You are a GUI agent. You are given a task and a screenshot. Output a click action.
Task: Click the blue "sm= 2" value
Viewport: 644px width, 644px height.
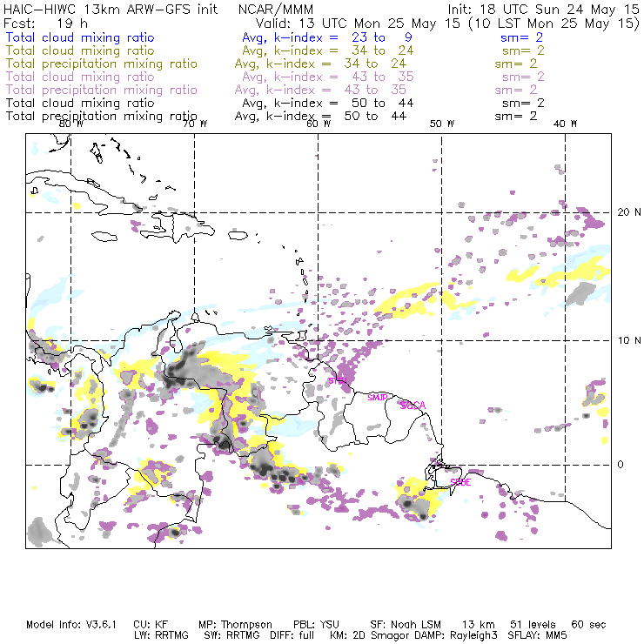(x=521, y=37)
